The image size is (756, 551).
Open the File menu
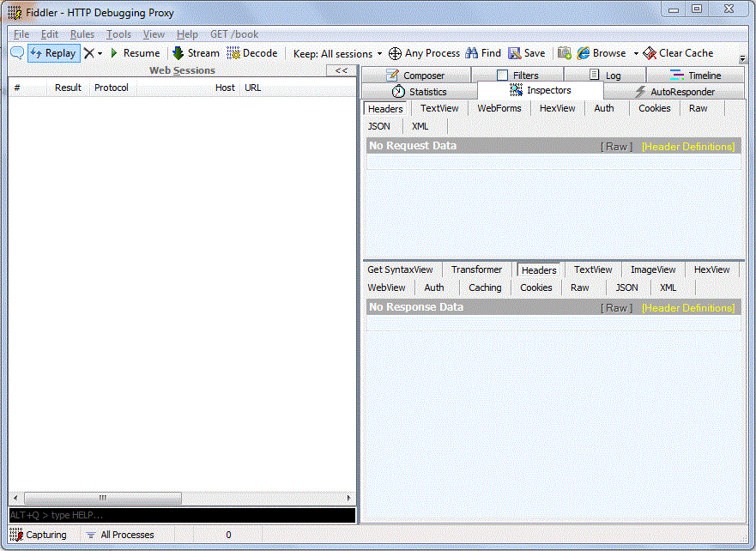pos(21,34)
